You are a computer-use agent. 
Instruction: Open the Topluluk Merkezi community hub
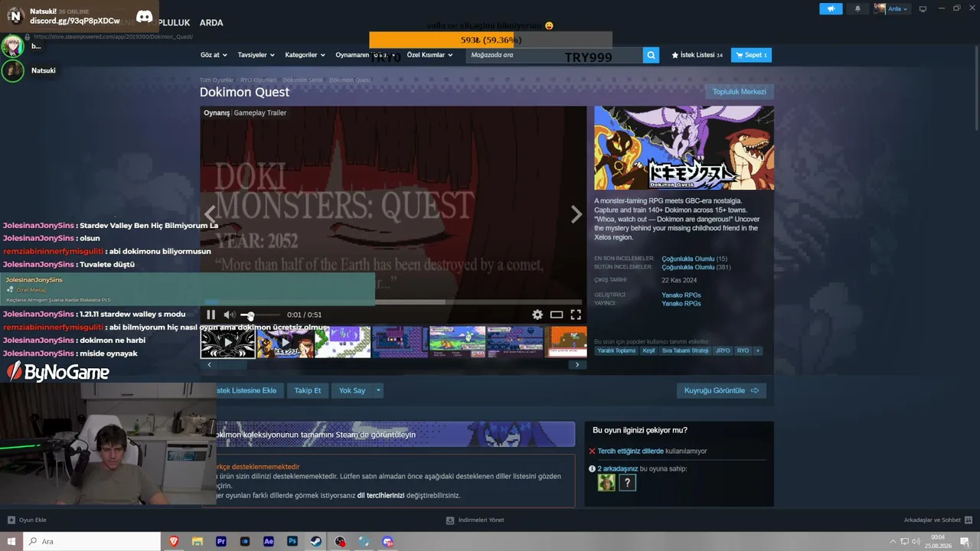click(740, 92)
